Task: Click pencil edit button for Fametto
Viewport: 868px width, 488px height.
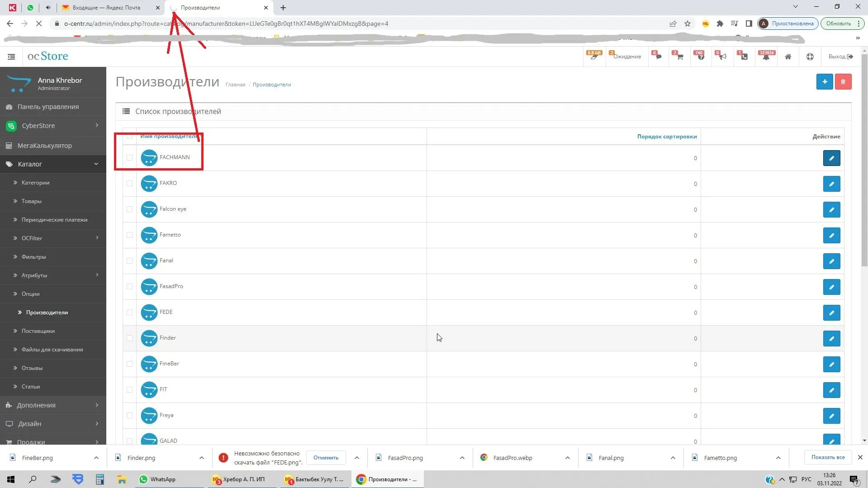Action: pos(831,235)
